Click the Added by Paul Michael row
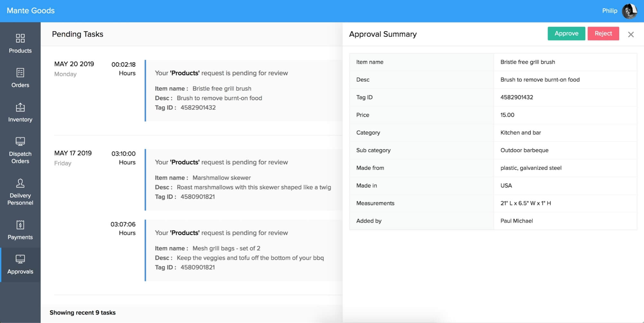The width and height of the screenshot is (644, 323). [x=493, y=221]
